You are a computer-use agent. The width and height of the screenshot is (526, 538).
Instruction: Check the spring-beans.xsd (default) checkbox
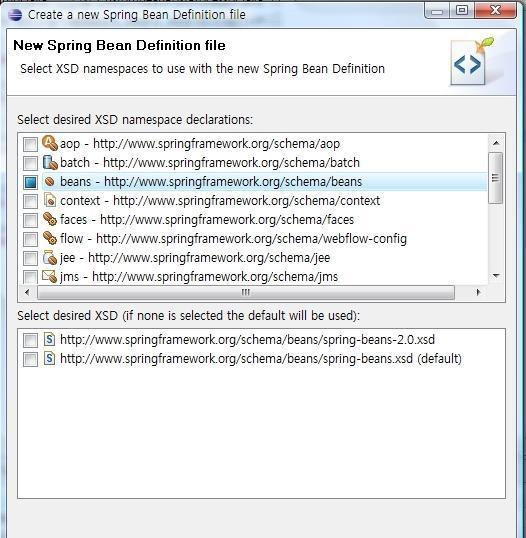30,360
